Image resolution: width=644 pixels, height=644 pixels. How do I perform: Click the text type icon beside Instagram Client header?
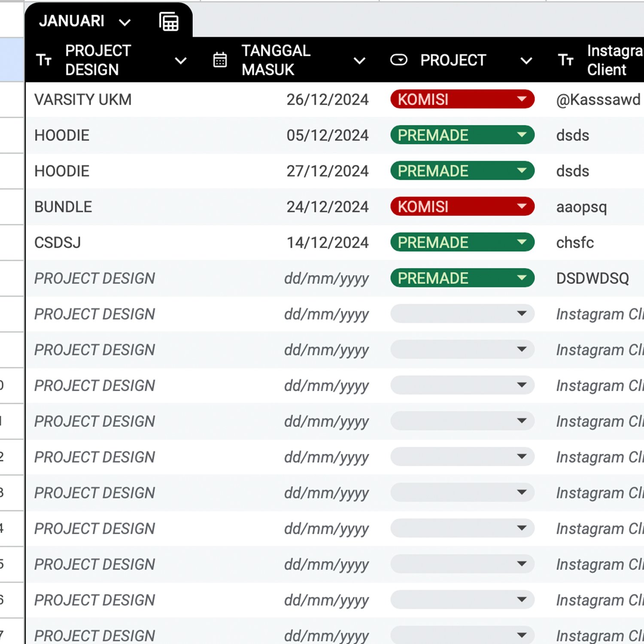(x=565, y=60)
